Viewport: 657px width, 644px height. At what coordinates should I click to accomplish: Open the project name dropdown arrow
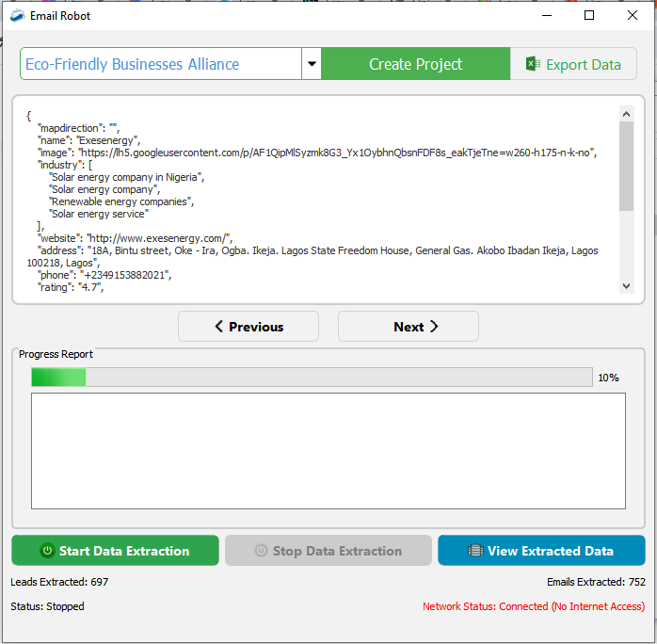click(312, 64)
